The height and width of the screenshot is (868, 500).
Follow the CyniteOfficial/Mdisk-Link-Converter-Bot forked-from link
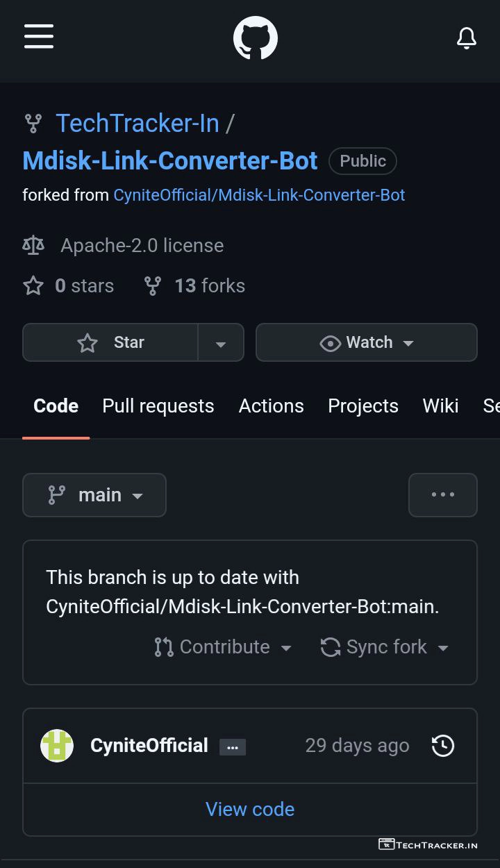coord(259,195)
